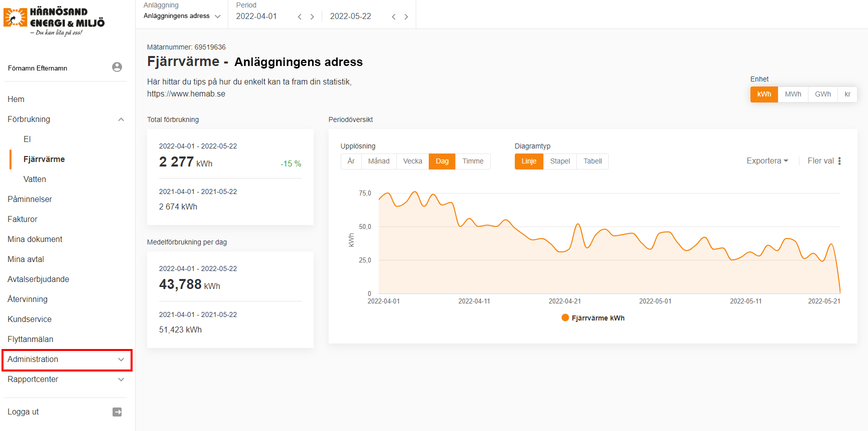Image resolution: width=868 pixels, height=431 pixels.
Task: Show data as Tabell
Action: (592, 161)
